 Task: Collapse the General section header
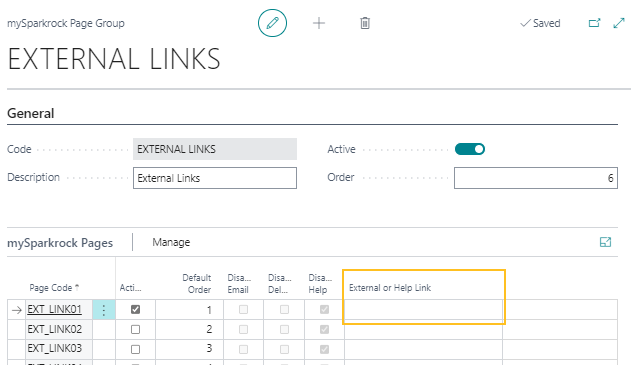pyautogui.click(x=31, y=113)
